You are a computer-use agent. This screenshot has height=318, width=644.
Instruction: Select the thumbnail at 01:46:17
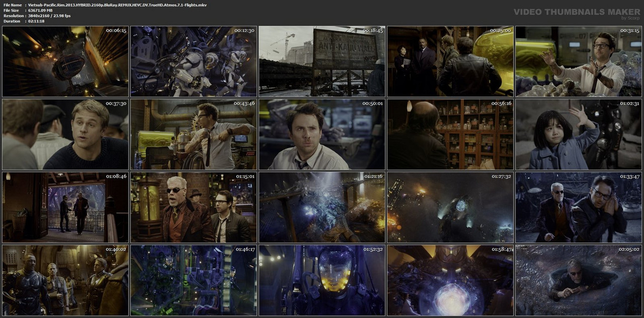(194, 280)
